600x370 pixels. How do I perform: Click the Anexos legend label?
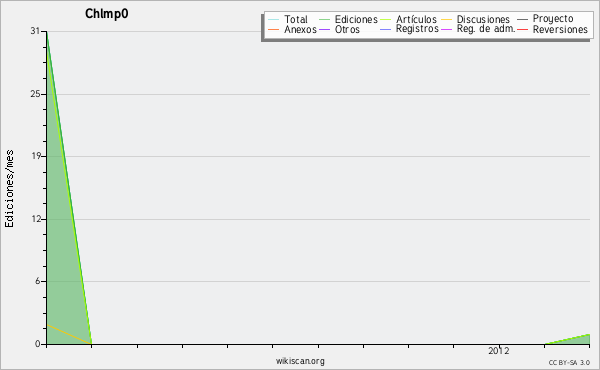click(x=300, y=29)
